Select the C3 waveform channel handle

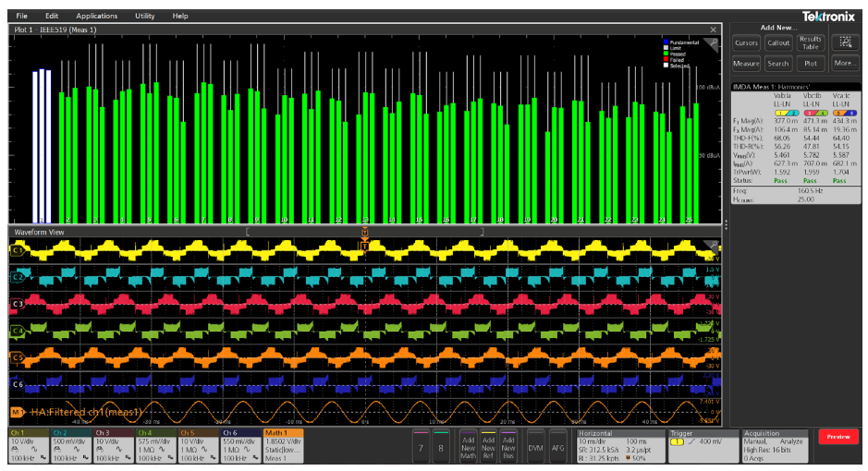click(17, 303)
